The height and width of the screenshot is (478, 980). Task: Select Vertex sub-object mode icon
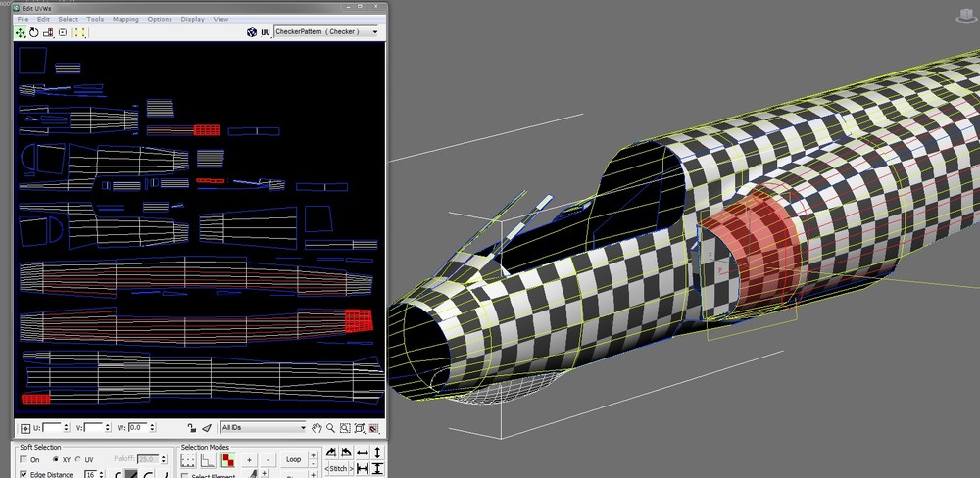[188, 459]
